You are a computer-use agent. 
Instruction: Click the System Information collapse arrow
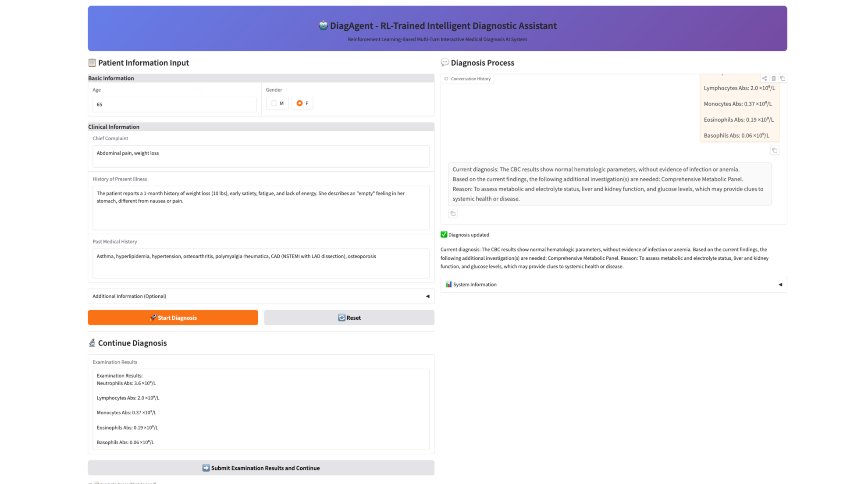click(780, 285)
